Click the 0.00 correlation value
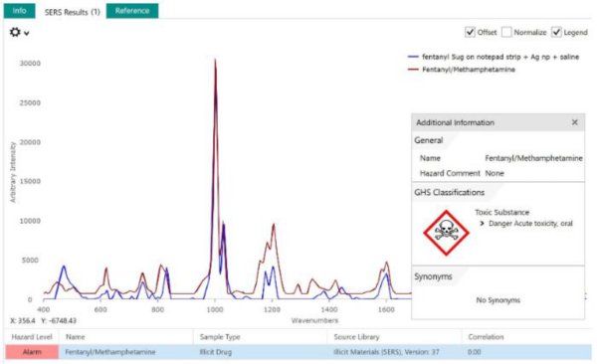The width and height of the screenshot is (597, 364). [474, 352]
